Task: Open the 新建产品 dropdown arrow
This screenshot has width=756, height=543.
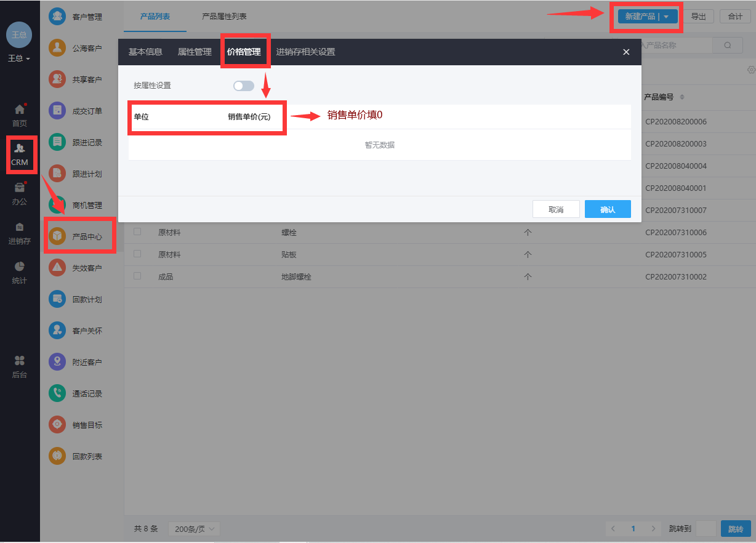Action: [x=666, y=17]
